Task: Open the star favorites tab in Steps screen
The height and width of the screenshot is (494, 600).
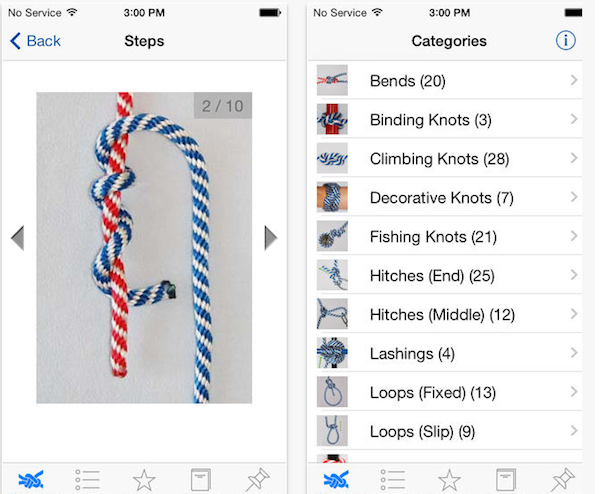Action: coord(144,479)
